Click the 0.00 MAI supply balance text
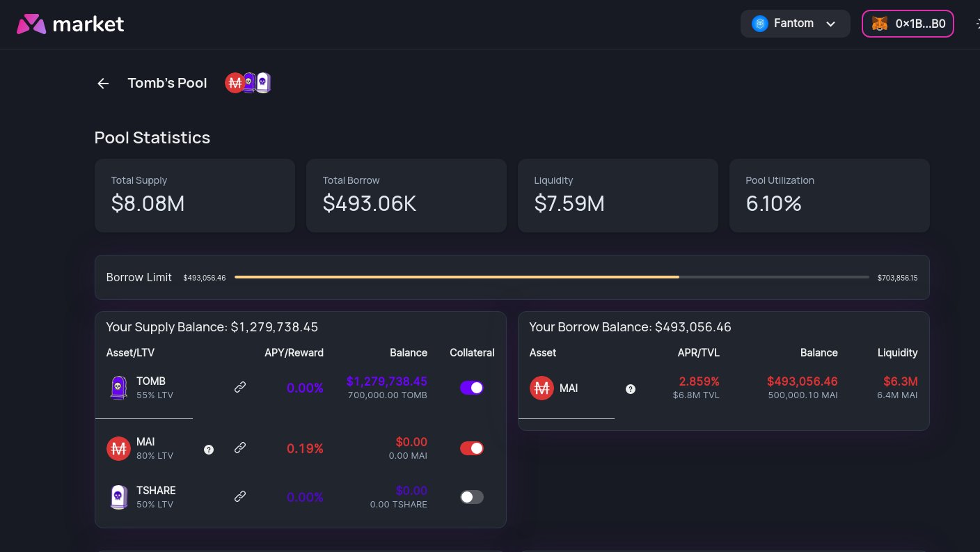980x552 pixels. 408,456
